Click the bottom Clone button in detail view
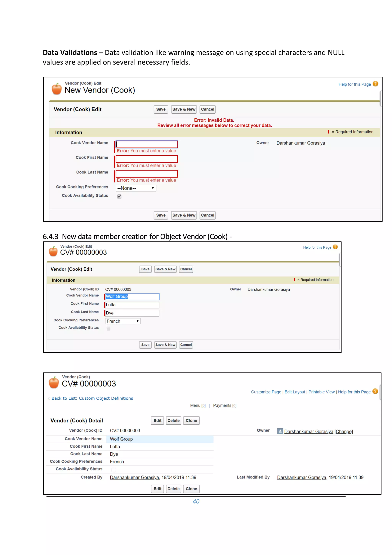 coord(191,489)
